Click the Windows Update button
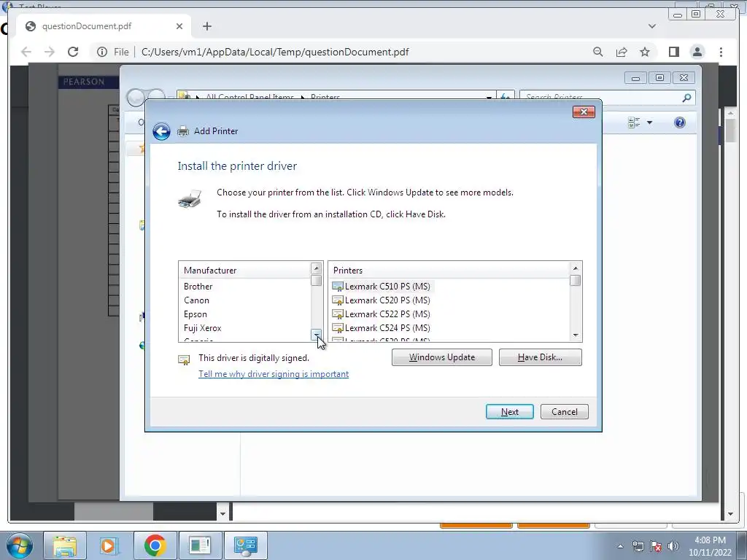 pyautogui.click(x=441, y=357)
